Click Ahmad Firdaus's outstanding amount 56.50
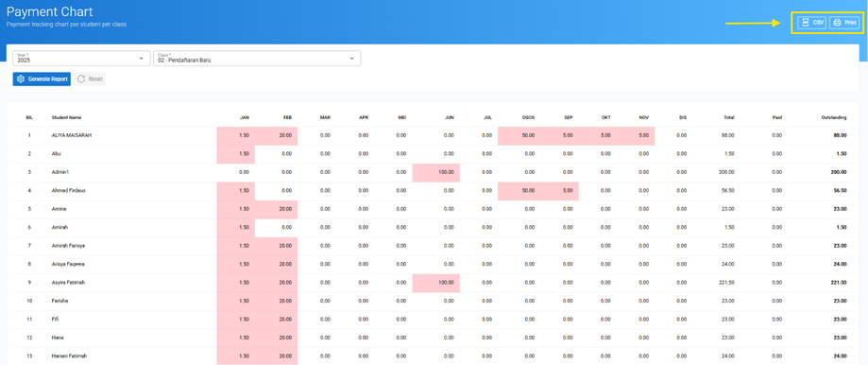Viewport: 868px width, 365px height. (x=841, y=190)
